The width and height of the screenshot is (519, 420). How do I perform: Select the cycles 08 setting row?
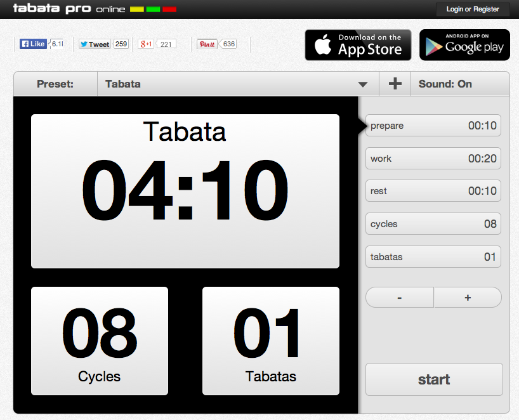coord(433,224)
